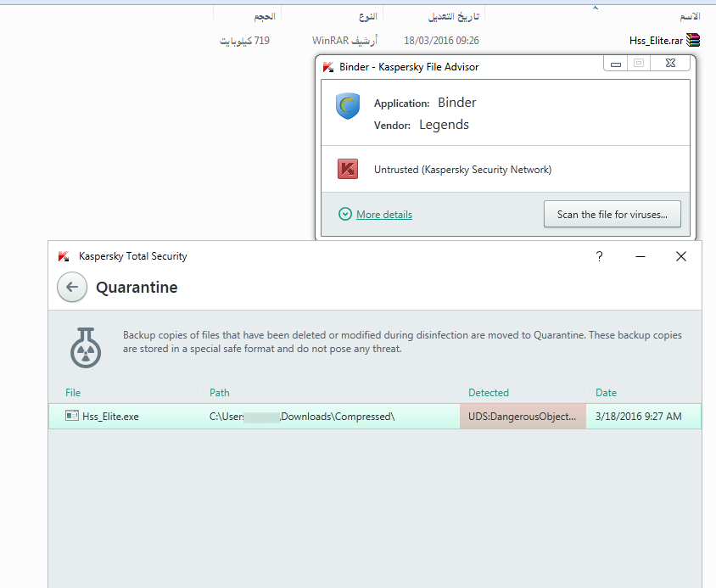Click Scan the file for viruses button
The image size is (716, 588).
click(612, 214)
